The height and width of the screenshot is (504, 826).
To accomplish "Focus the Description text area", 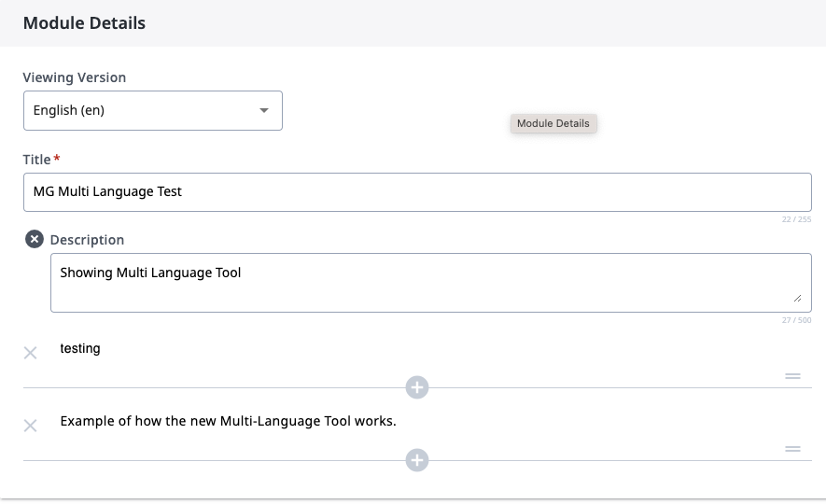I will tap(431, 283).
